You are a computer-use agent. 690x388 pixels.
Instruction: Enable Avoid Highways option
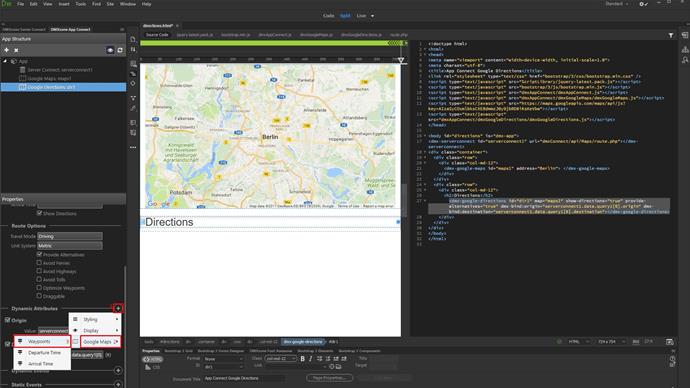39,271
